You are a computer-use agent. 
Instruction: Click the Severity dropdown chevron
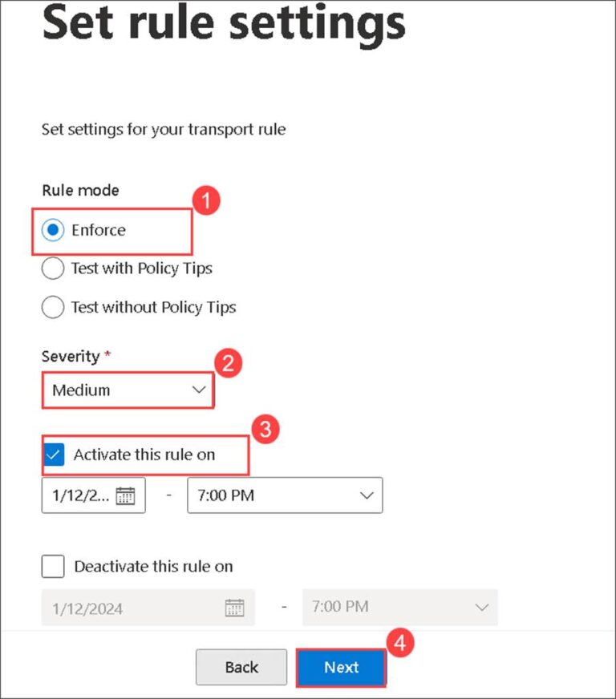[198, 390]
